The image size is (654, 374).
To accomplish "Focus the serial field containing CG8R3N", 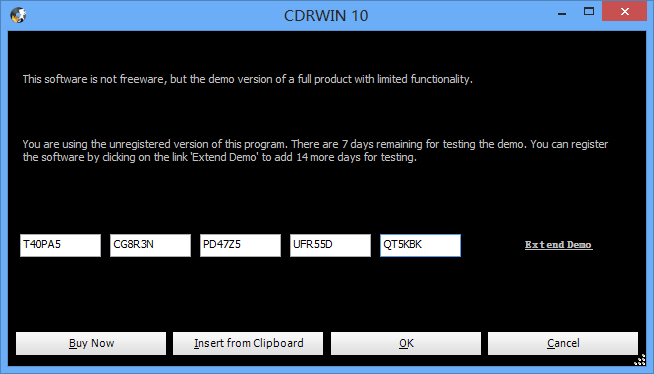I will click(x=151, y=246).
